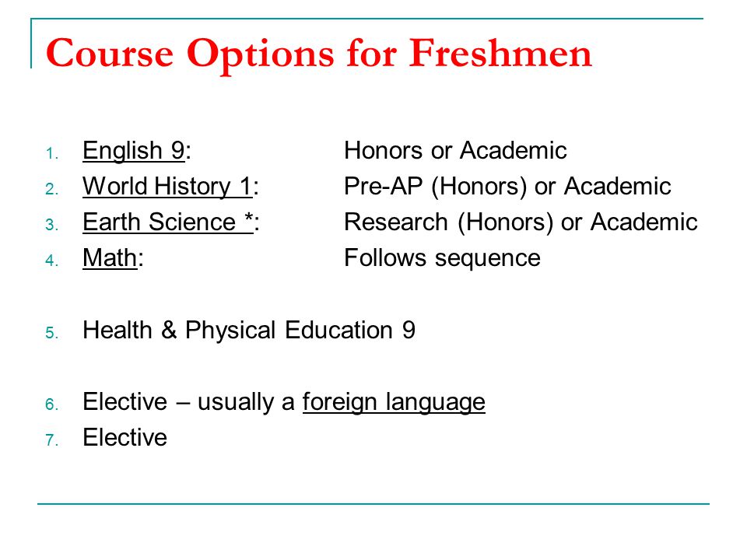Click list number 2 marker
Image resolution: width=747 pixels, height=560 pixels.
point(52,190)
